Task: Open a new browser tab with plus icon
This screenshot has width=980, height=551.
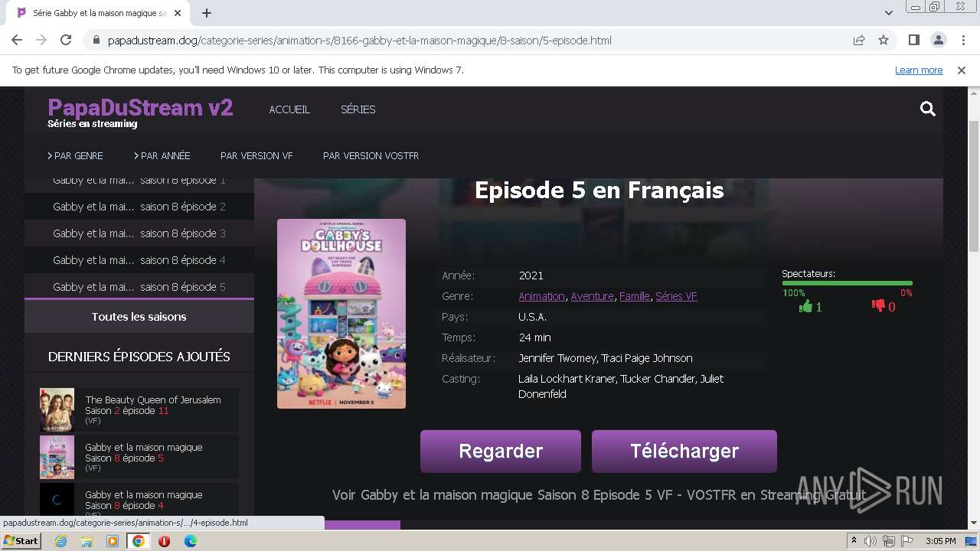Action: (x=207, y=13)
